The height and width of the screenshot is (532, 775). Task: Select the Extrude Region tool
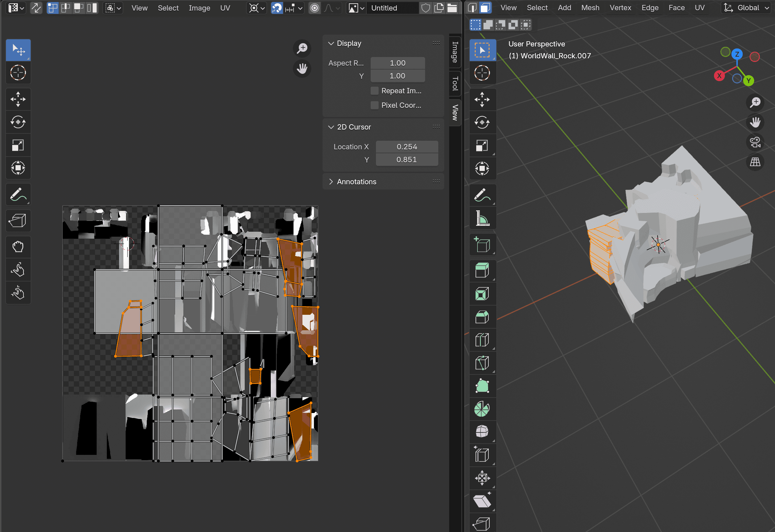click(482, 270)
